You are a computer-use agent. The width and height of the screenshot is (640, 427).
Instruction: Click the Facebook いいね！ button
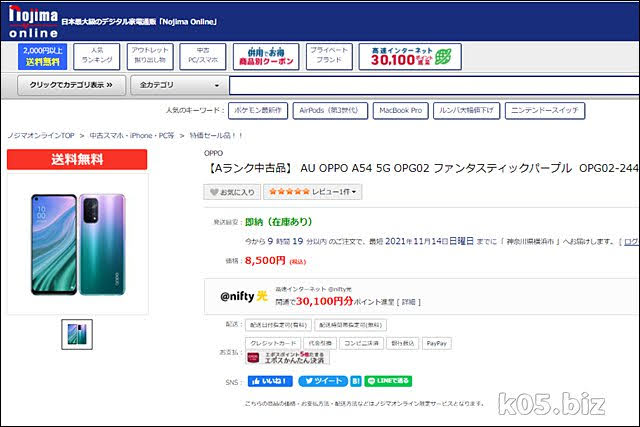click(x=270, y=381)
